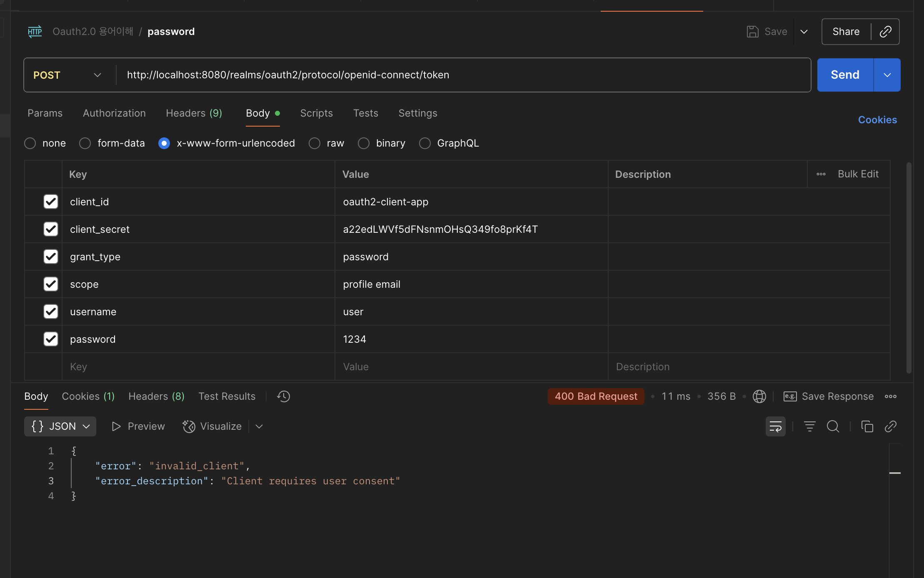Open the Params tab
This screenshot has height=578, width=924.
coord(45,113)
